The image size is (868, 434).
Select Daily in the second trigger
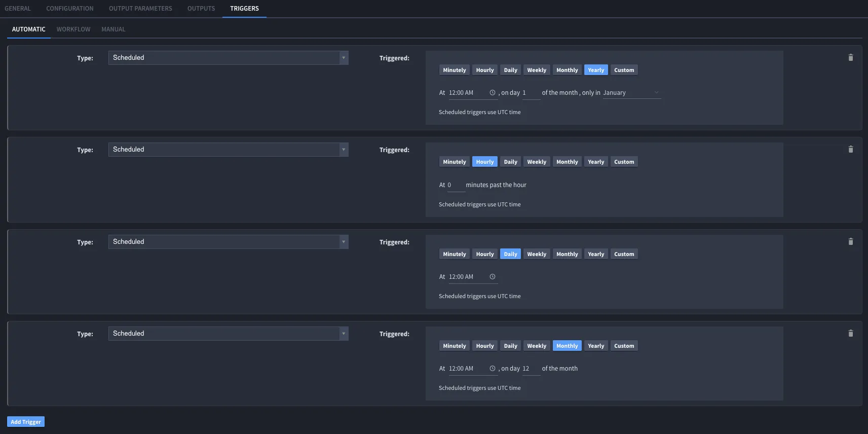(x=511, y=162)
